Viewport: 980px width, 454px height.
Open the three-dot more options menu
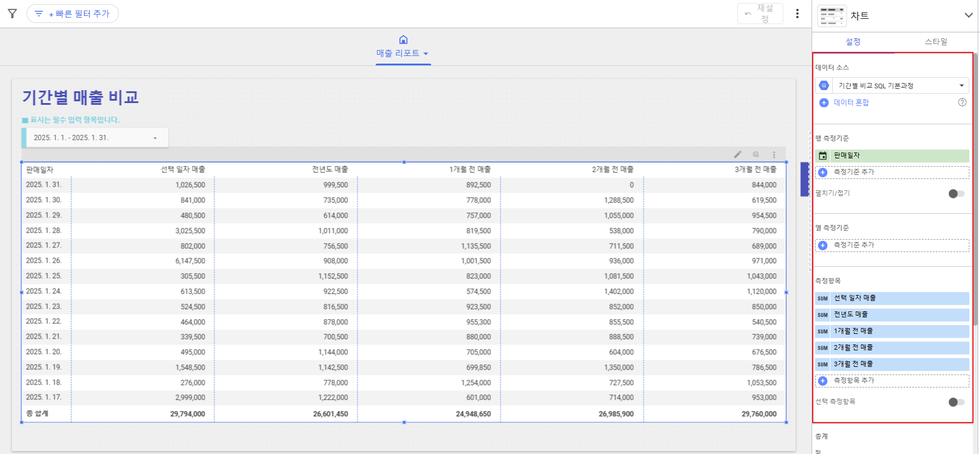point(797,14)
